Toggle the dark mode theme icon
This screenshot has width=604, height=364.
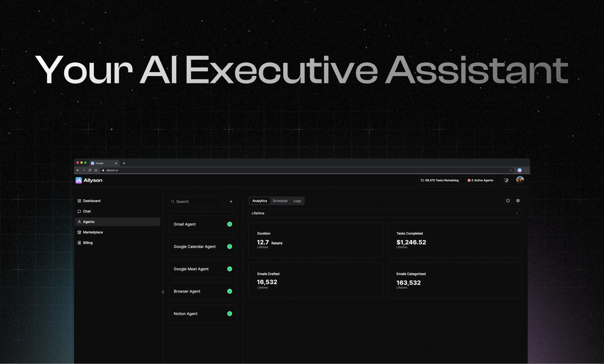(x=506, y=180)
